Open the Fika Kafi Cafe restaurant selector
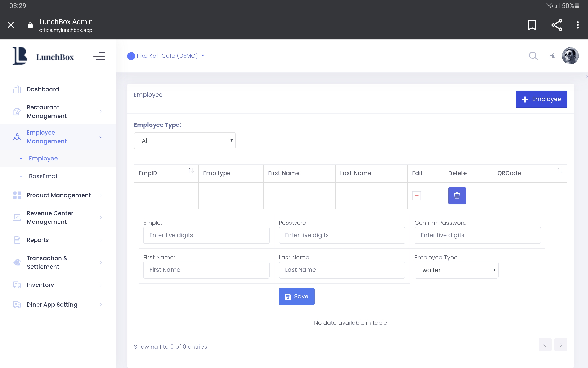The image size is (588, 368). pyautogui.click(x=167, y=56)
